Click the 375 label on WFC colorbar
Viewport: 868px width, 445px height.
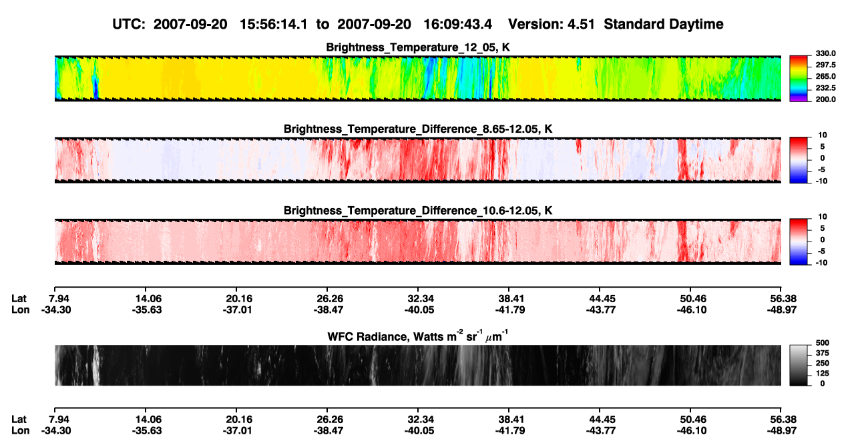point(821,352)
